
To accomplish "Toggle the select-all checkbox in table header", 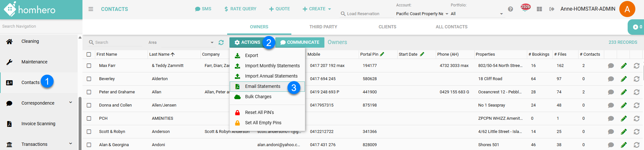I will (x=89, y=54).
